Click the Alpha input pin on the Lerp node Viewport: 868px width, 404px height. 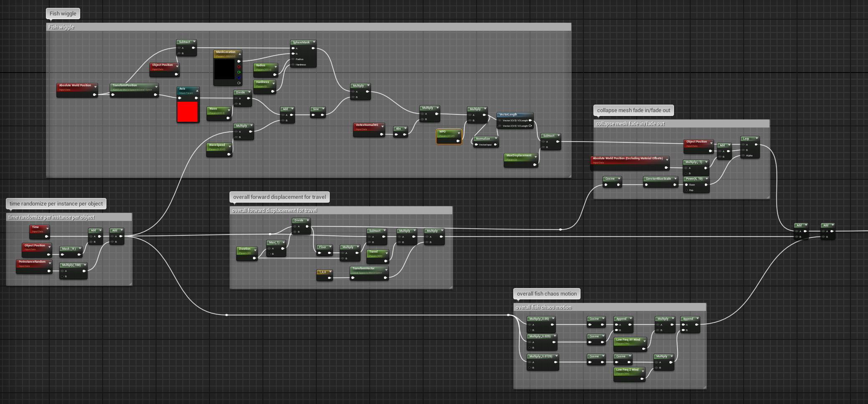coord(743,156)
